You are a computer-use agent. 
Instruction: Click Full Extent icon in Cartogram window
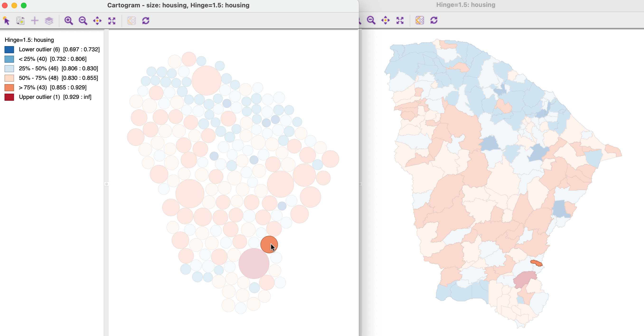point(112,20)
